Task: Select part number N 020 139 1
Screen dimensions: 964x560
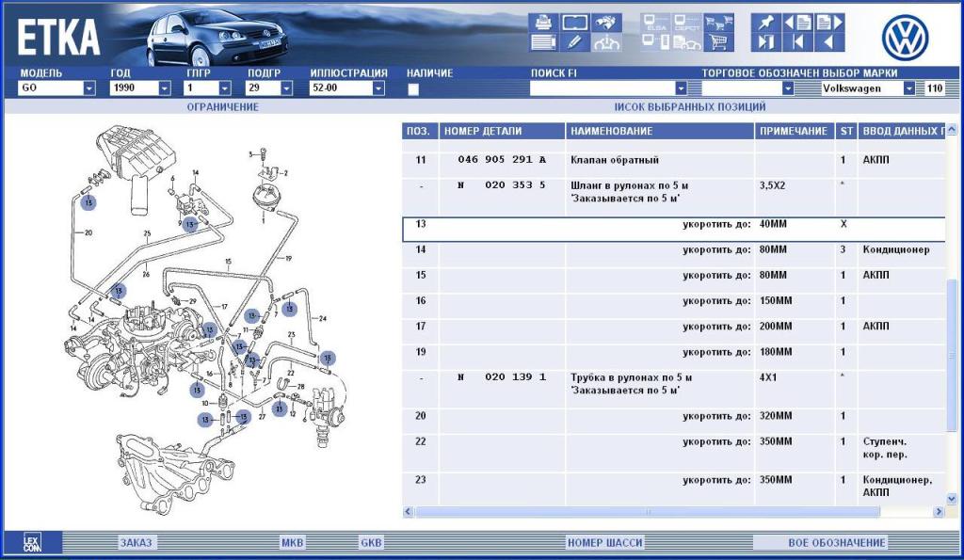Action: (x=502, y=377)
